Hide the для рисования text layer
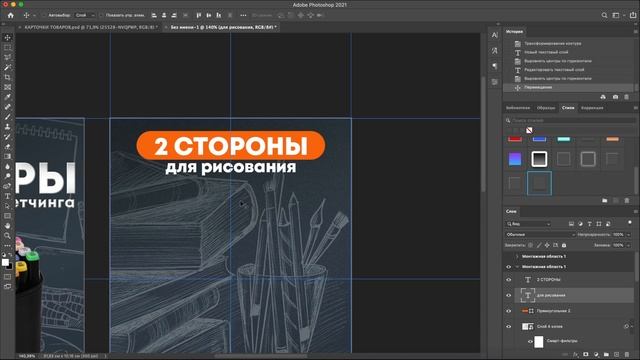 [509, 296]
